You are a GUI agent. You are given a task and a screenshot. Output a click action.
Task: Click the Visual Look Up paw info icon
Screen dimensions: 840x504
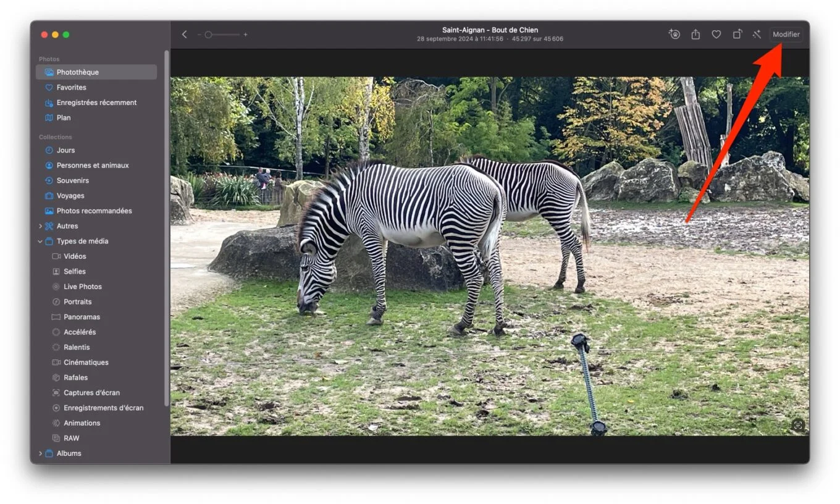[674, 35]
